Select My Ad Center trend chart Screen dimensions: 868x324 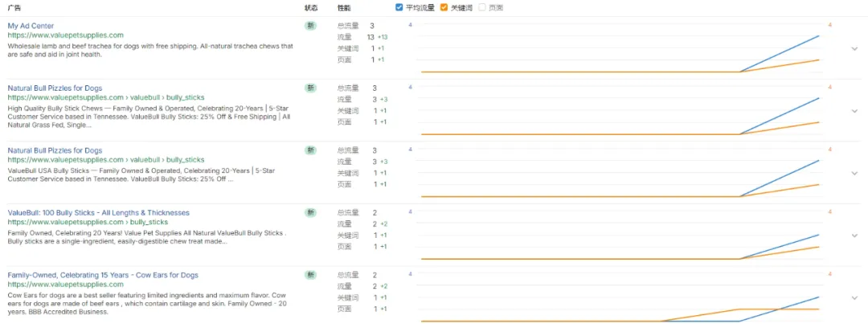(x=620, y=48)
